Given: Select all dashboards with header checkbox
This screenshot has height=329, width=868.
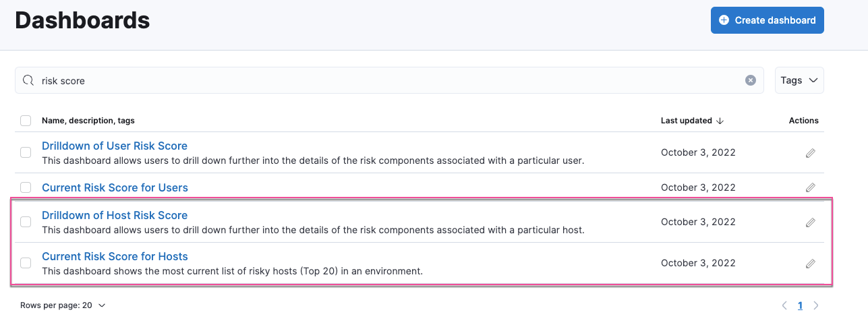Looking at the screenshot, I should click(x=26, y=121).
